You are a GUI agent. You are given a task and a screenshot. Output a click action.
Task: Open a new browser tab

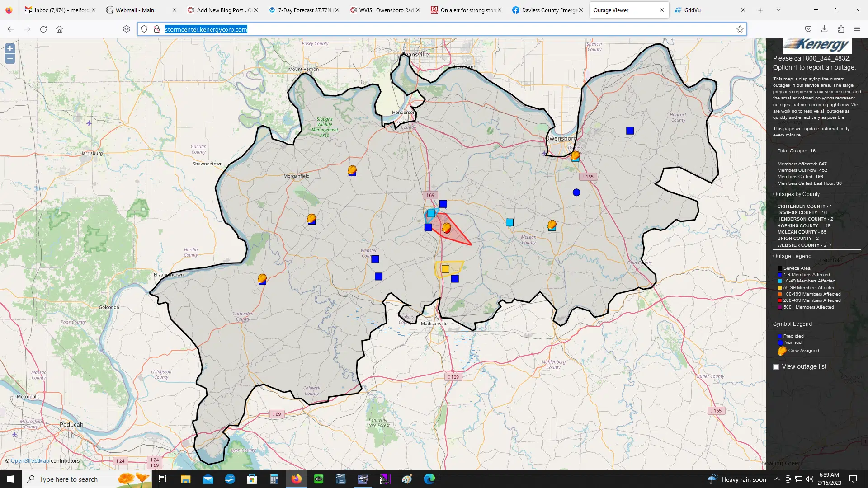(x=760, y=10)
